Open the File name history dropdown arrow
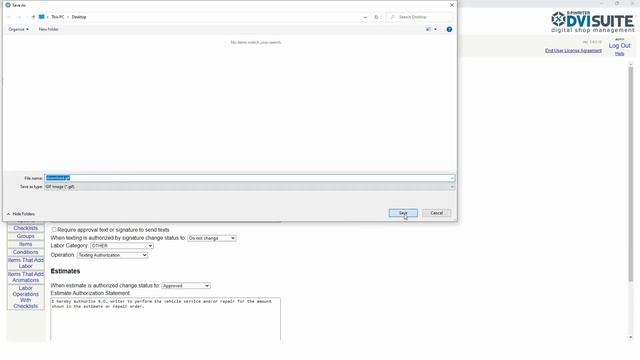Screen dimensions: 640x360 tap(452, 178)
